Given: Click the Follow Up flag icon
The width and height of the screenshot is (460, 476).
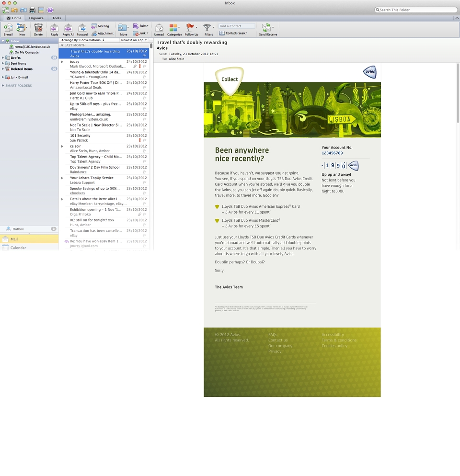Looking at the screenshot, I should 190,28.
